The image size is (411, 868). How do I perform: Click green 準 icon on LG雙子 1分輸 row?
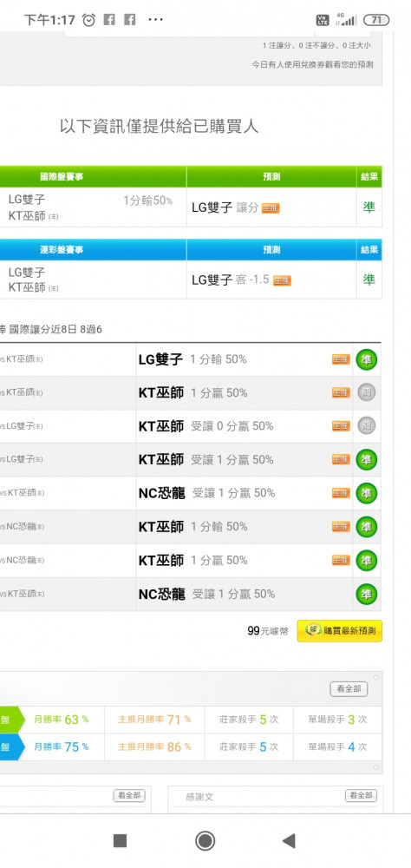[x=366, y=360]
